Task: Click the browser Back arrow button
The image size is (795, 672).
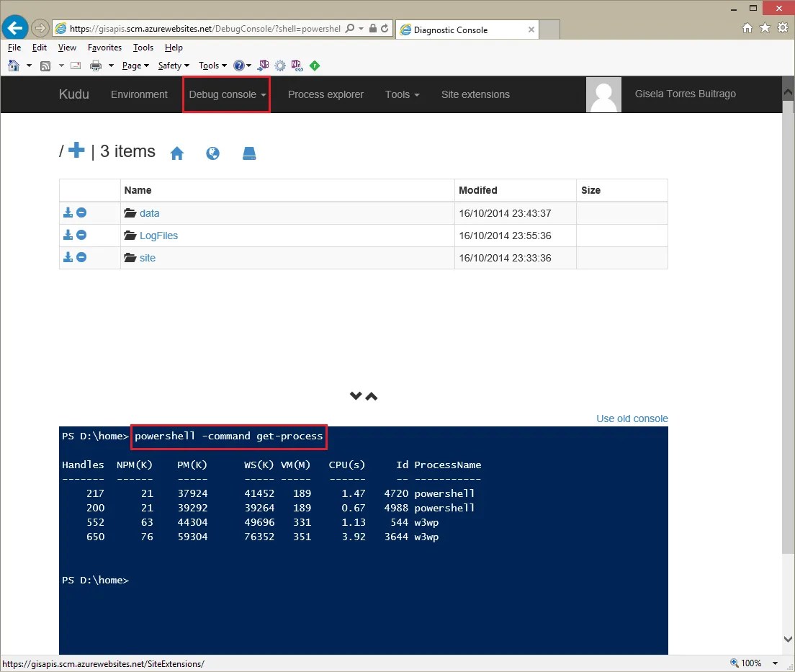Action: (x=14, y=27)
